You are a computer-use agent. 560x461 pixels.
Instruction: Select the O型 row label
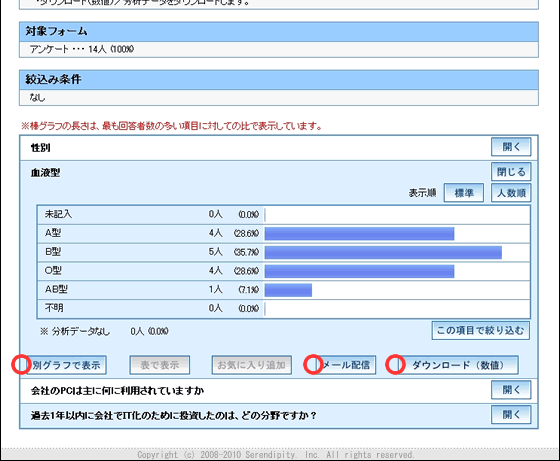(x=53, y=271)
